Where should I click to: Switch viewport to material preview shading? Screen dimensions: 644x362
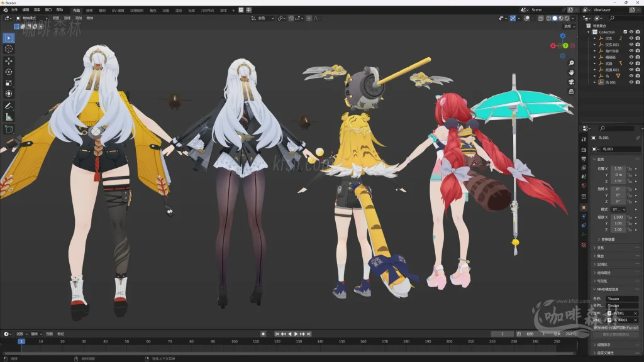[560, 18]
